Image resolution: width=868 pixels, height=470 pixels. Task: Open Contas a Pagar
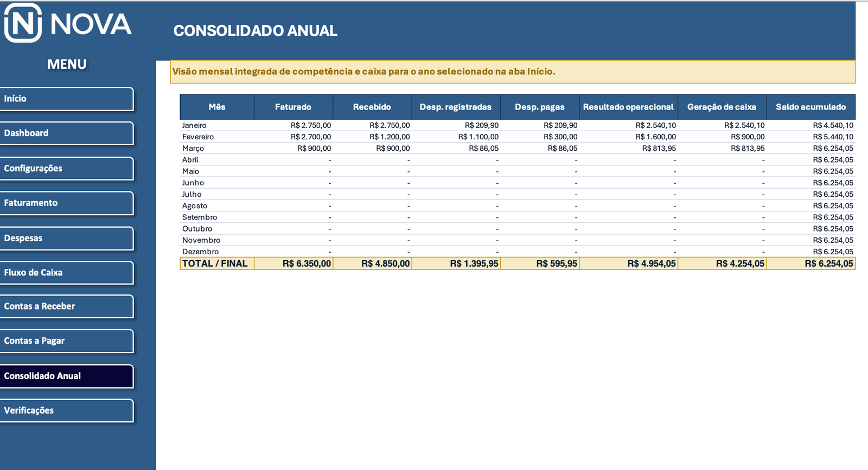click(67, 341)
